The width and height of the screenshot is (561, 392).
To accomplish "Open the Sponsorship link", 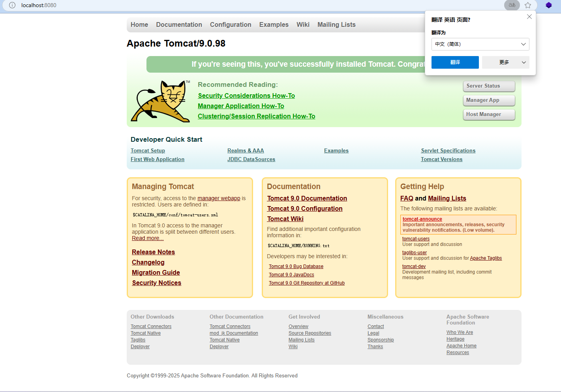I will click(381, 340).
